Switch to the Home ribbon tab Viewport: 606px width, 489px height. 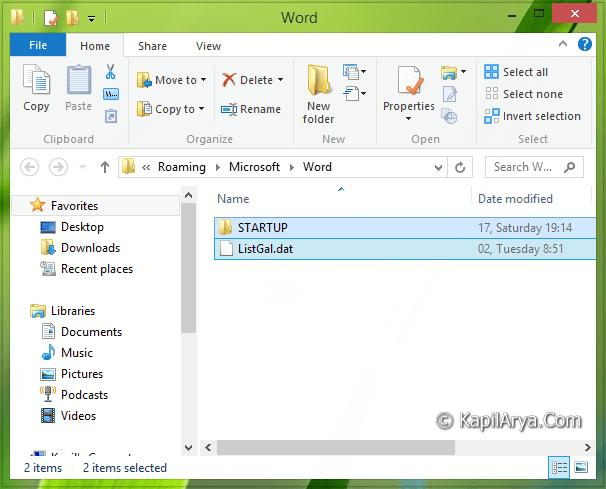pos(95,46)
